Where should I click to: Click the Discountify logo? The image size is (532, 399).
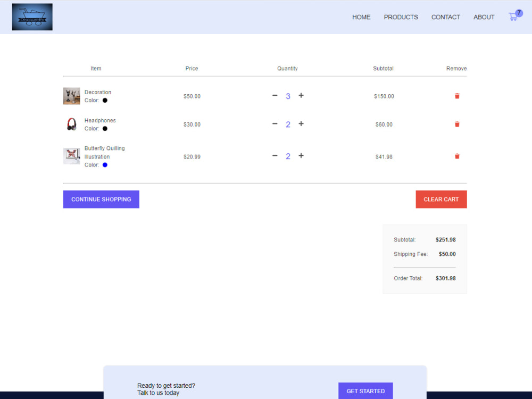pyautogui.click(x=32, y=17)
